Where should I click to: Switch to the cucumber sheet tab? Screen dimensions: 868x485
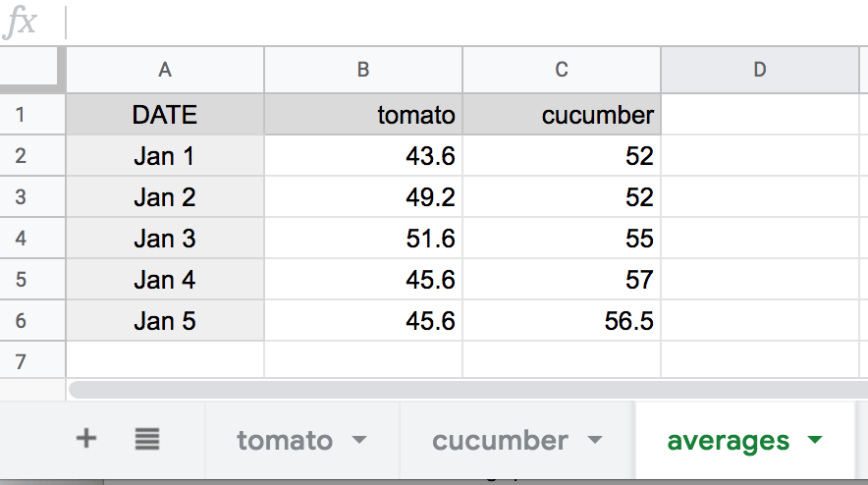(500, 441)
